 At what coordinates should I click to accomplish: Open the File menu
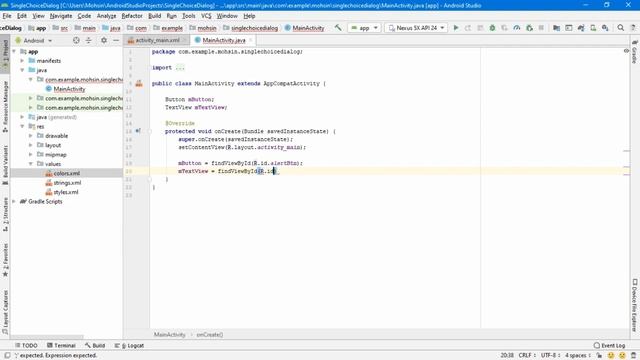(x=7, y=16)
